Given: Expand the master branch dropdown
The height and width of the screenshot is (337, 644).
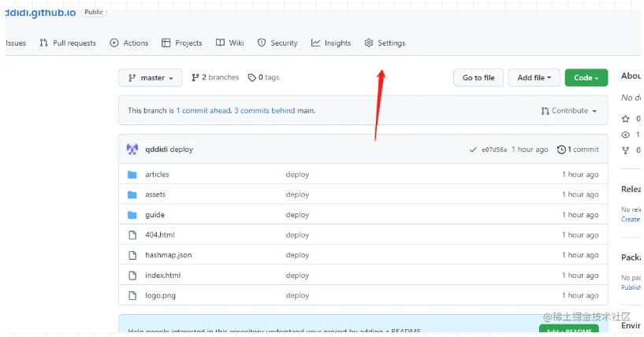Looking at the screenshot, I should pos(151,78).
